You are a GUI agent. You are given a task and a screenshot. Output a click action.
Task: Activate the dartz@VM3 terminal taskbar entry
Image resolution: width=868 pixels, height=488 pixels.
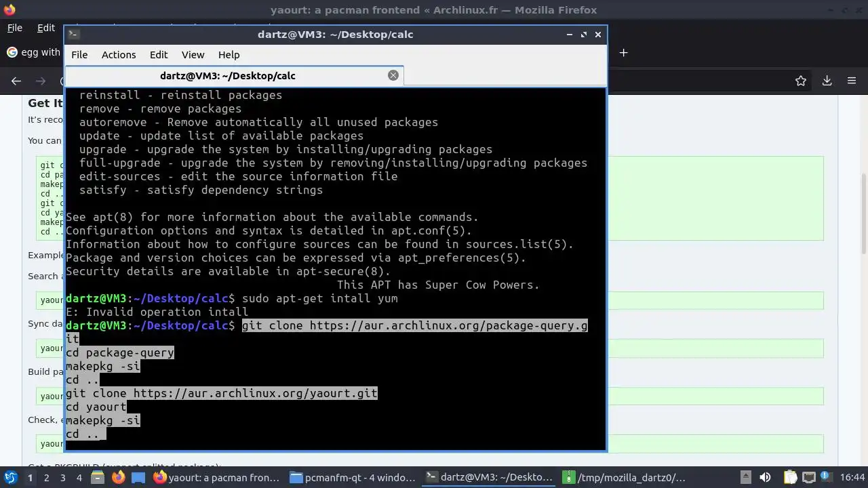(x=488, y=478)
